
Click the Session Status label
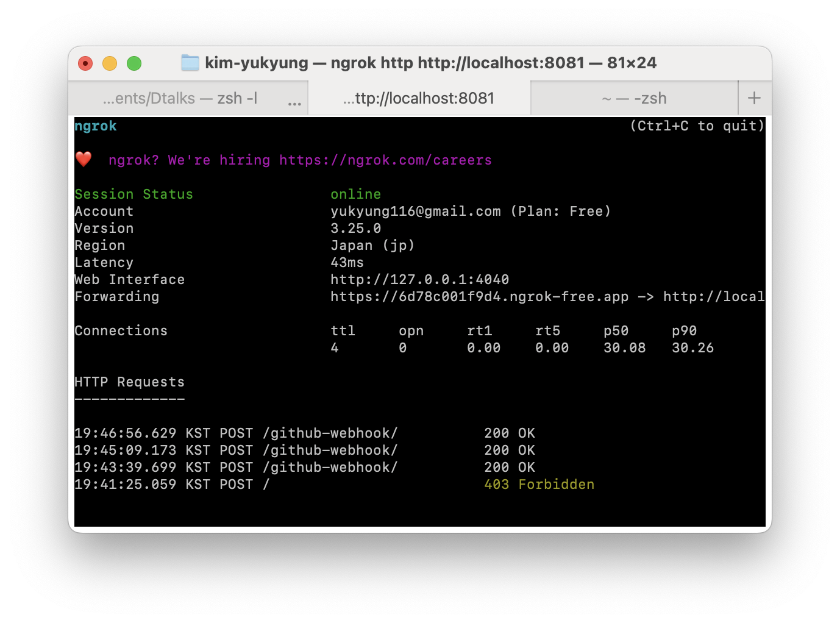134,194
